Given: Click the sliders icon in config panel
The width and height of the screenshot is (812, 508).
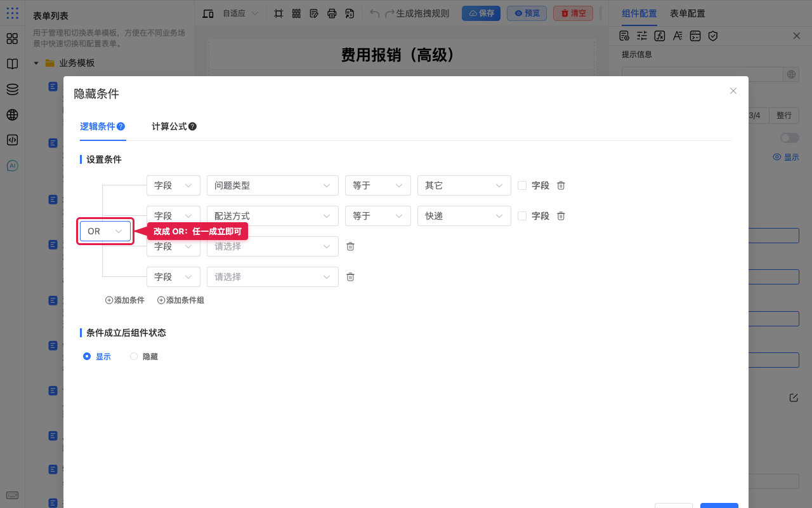Looking at the screenshot, I should (642, 36).
